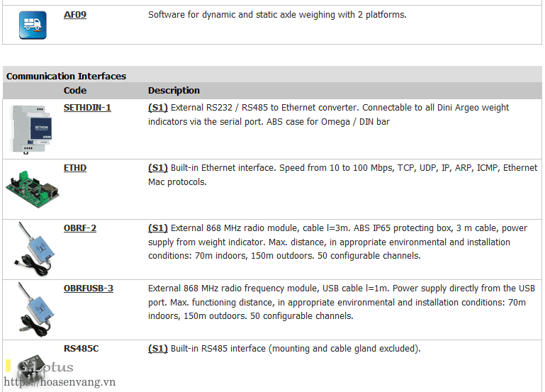Click the (S1) marker for OBRF-2
The image size is (545, 392).
coord(157,228)
